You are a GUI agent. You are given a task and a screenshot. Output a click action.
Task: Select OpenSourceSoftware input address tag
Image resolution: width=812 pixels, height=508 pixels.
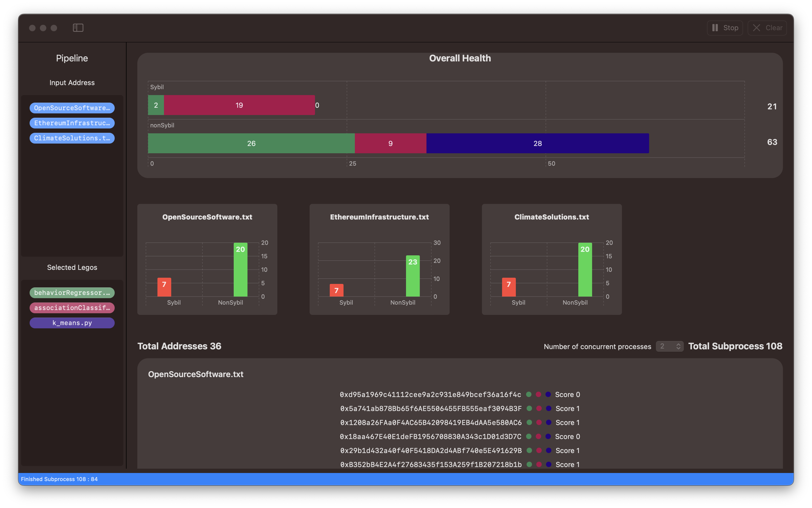pos(72,108)
